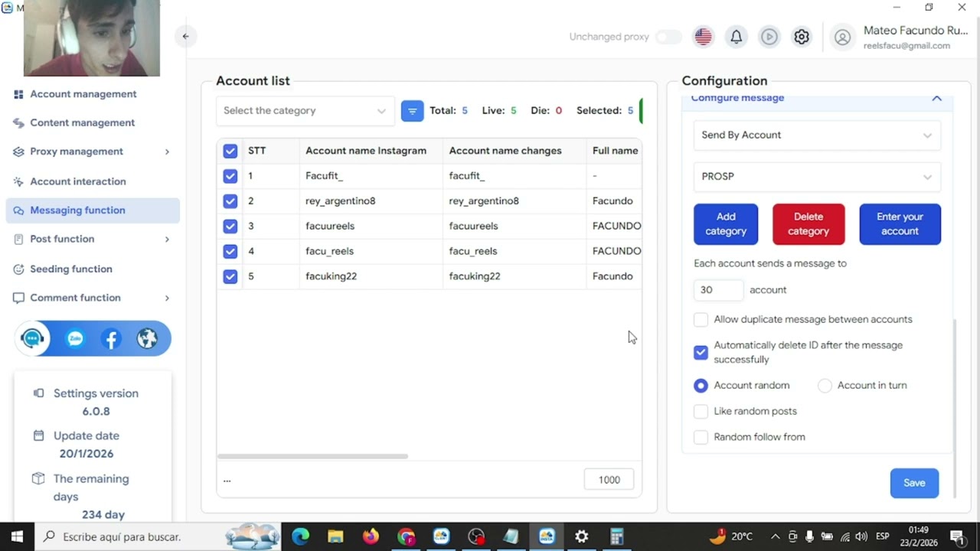Click the Proxy management layers icon
Viewport: 980px width, 551px height.
coord(18,152)
